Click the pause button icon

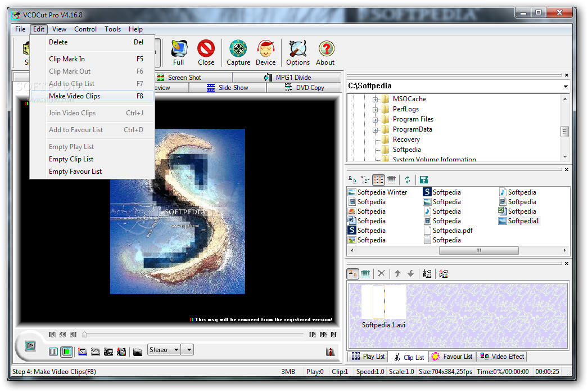click(x=53, y=352)
